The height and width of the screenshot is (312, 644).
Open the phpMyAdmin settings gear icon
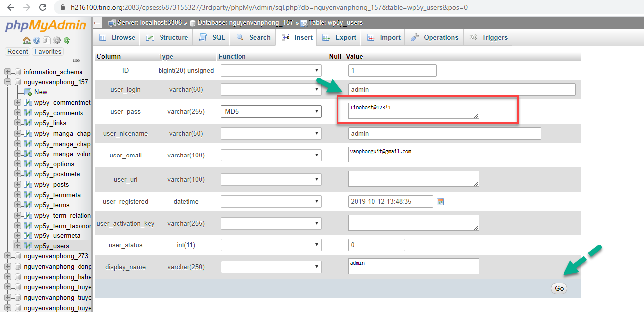(56, 40)
